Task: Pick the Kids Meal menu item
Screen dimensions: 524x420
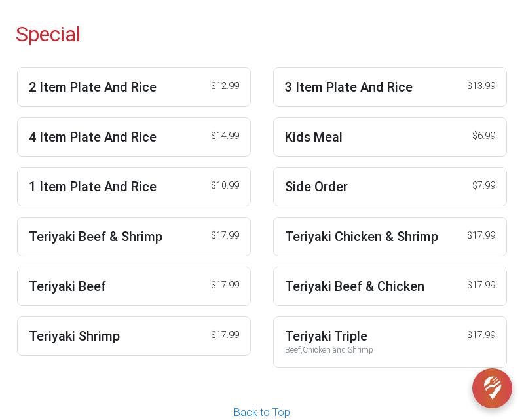Action: coord(390,137)
